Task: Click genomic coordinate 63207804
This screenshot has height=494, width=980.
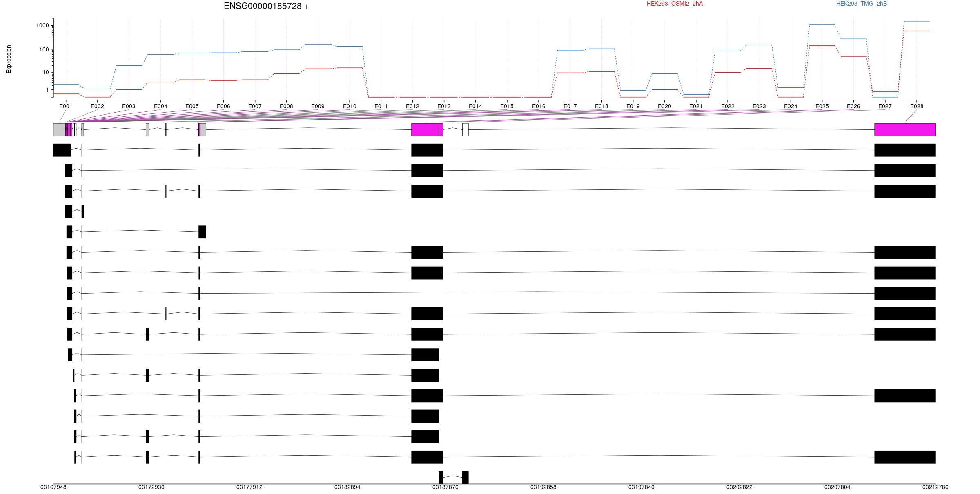Action: point(837,487)
